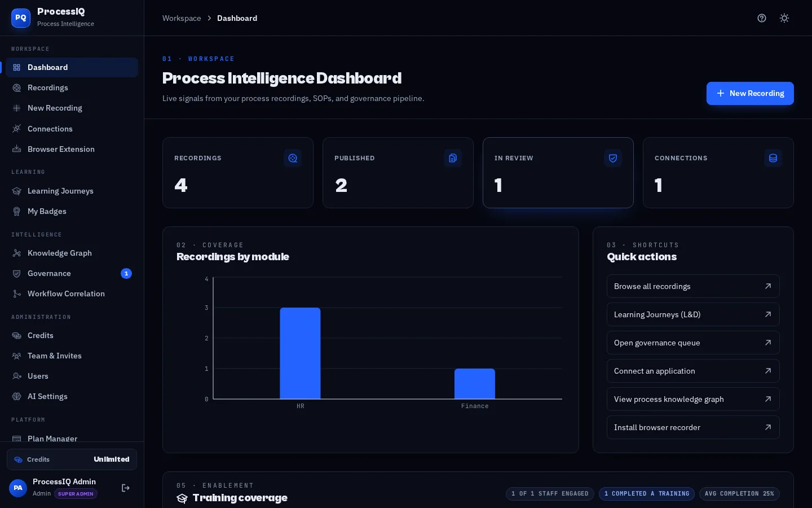The image size is (812, 508).
Task: Click the Published card document icon
Action: (453, 158)
